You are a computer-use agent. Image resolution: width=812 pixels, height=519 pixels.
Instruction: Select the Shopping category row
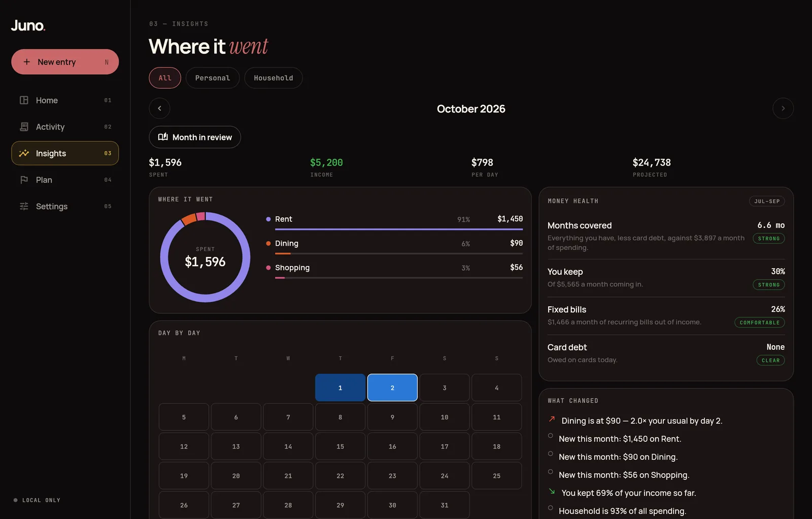[394, 271]
